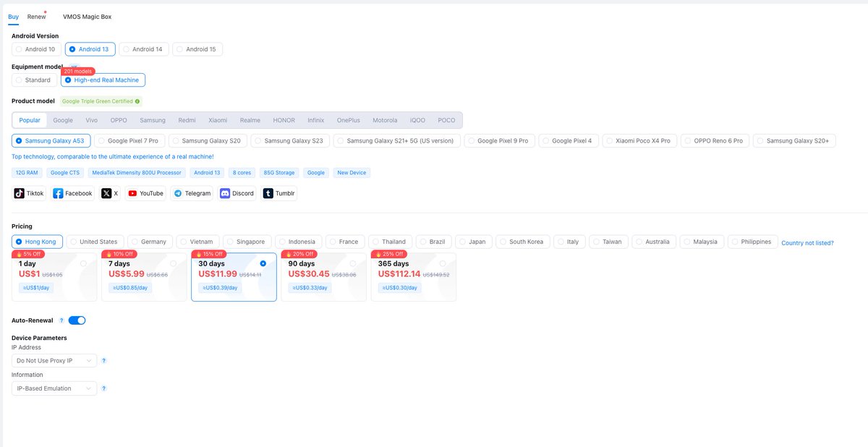Select United States pricing region
Screen dimensions: 868x447
[95, 242]
